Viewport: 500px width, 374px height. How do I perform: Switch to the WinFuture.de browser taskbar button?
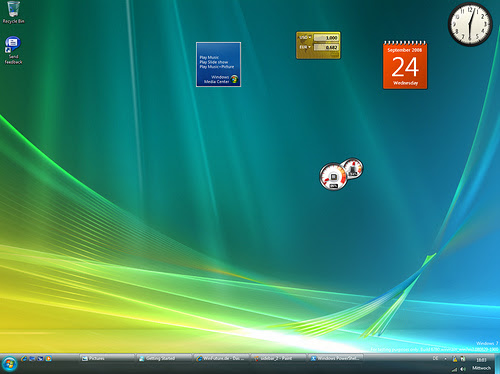222,358
